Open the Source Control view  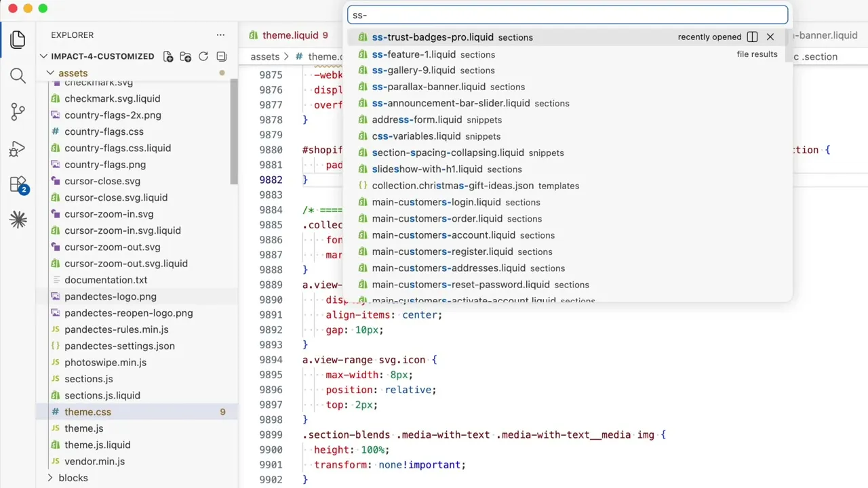18,113
